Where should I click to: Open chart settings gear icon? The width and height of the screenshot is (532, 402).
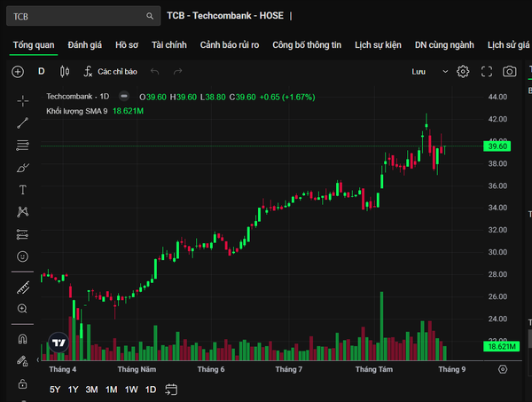pyautogui.click(x=463, y=72)
